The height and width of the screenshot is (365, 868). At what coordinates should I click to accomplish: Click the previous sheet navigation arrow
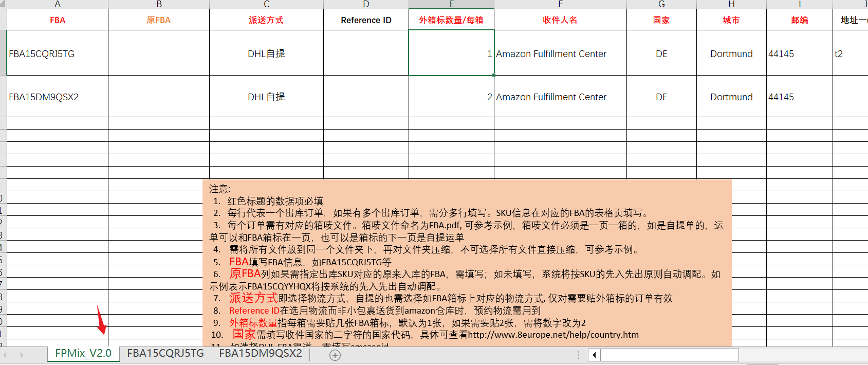5,355
